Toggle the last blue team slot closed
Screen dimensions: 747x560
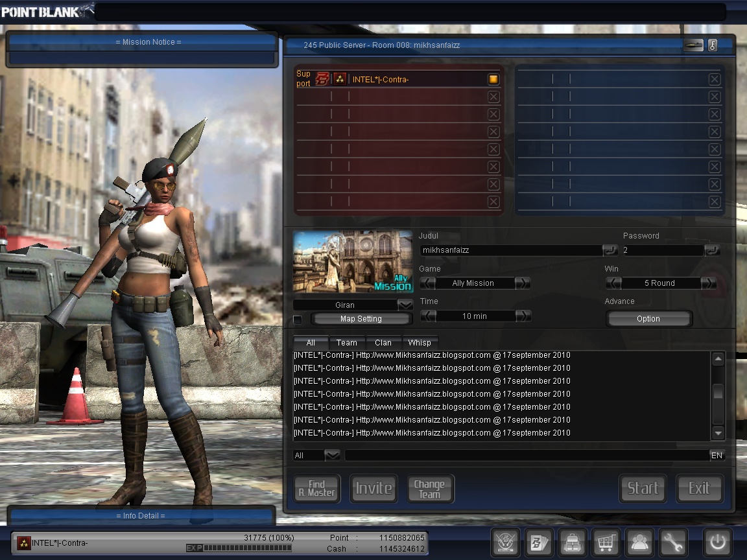pyautogui.click(x=714, y=202)
